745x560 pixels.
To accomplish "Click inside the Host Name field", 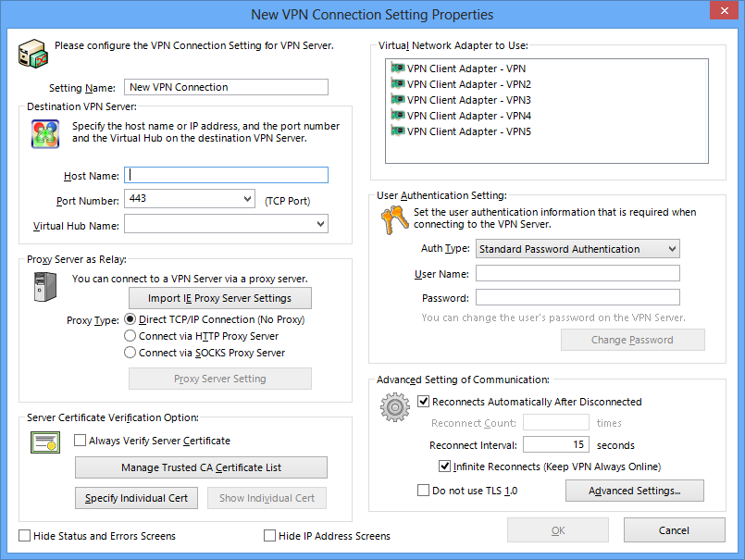I will click(226, 174).
